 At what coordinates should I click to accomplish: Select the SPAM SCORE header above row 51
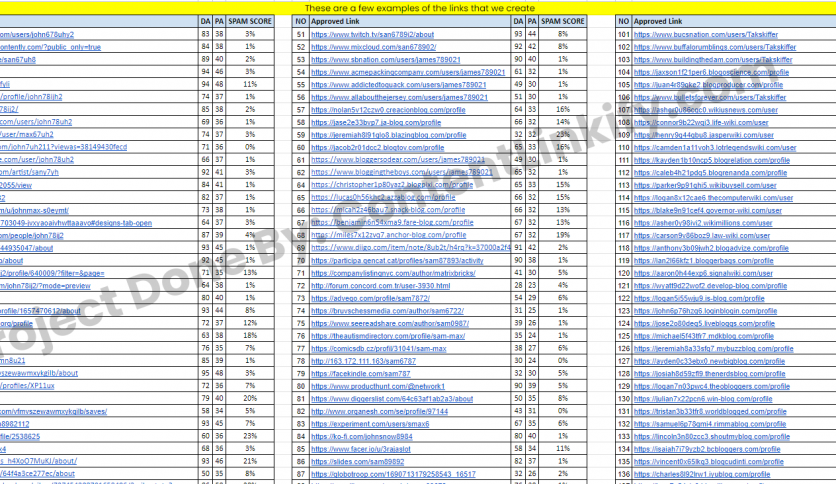tap(562, 21)
